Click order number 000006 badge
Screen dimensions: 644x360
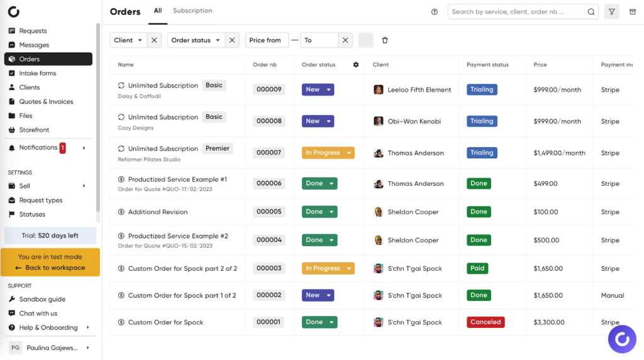coord(269,183)
